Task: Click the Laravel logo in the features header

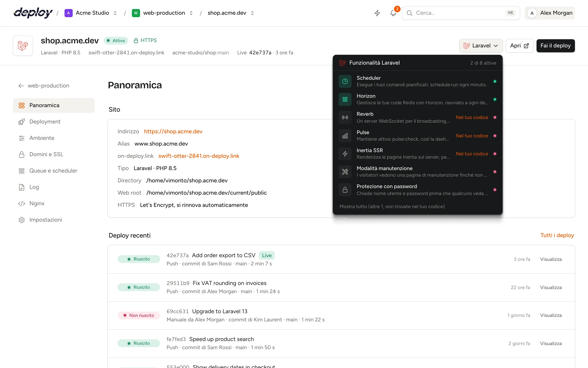Action: tap(343, 63)
